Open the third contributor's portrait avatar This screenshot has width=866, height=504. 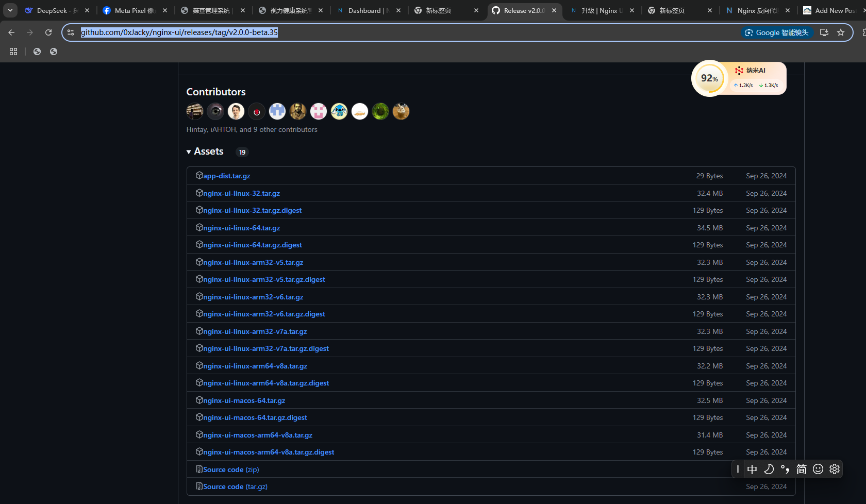(x=236, y=111)
